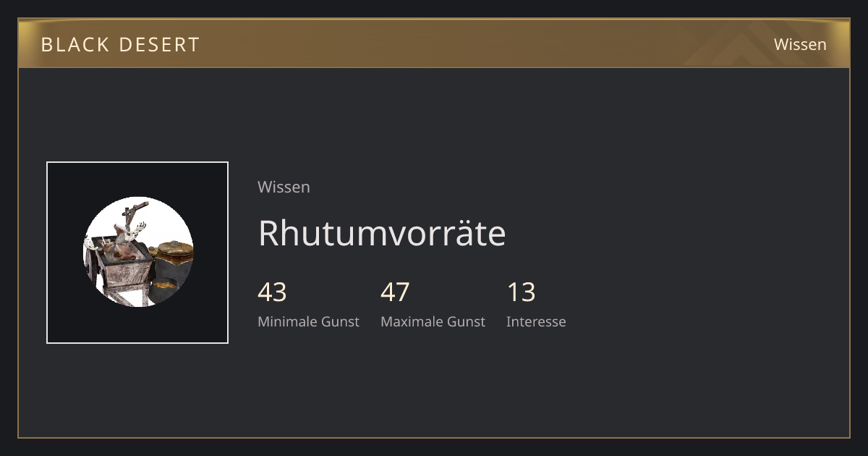This screenshot has width=868, height=456.
Task: Click the square thumbnail frame border
Action: [137, 162]
